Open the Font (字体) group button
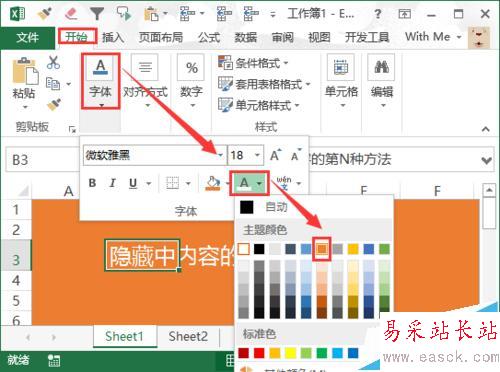This screenshot has height=372, width=500. 101,81
